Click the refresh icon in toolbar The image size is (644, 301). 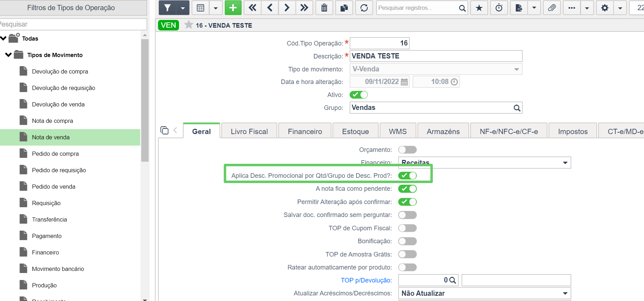(364, 8)
